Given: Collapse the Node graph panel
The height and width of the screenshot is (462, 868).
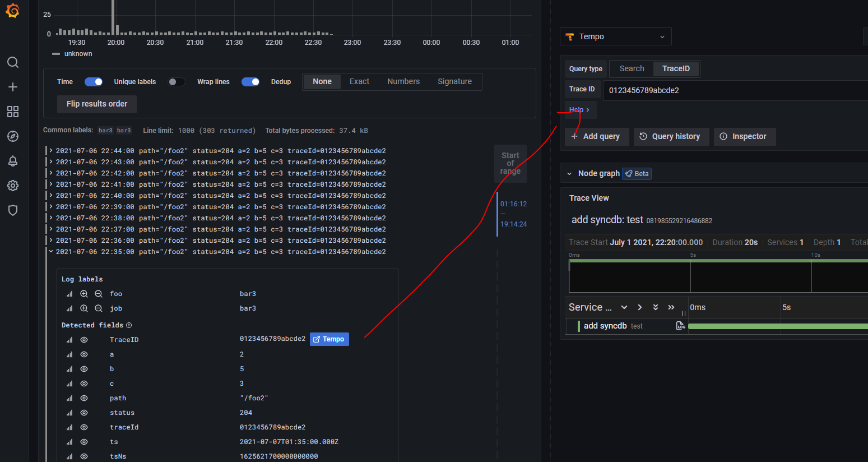Looking at the screenshot, I should pos(569,174).
